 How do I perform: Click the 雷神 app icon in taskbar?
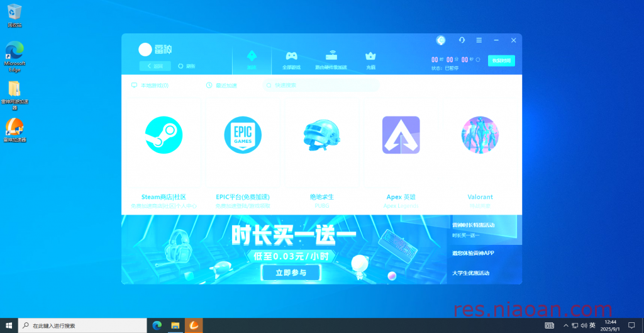click(194, 325)
